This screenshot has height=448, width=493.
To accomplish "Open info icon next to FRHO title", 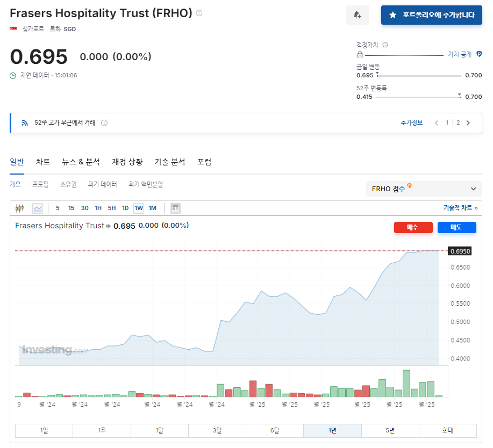I will (x=199, y=13).
